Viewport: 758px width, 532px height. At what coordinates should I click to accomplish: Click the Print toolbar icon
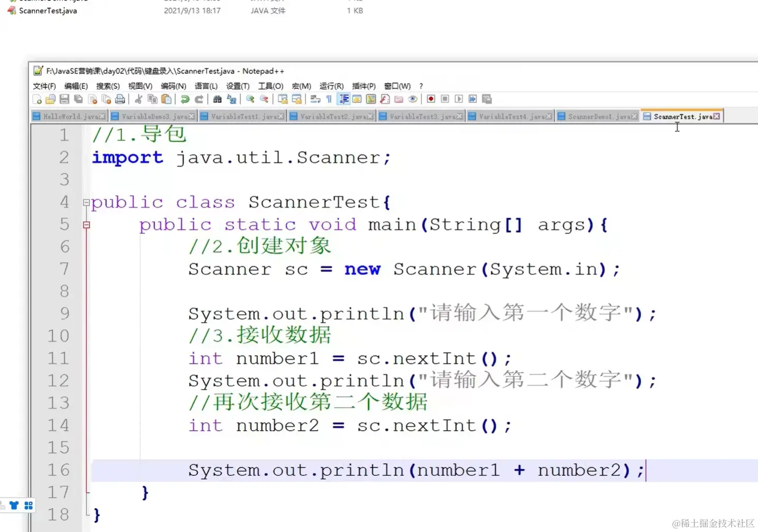(x=120, y=99)
